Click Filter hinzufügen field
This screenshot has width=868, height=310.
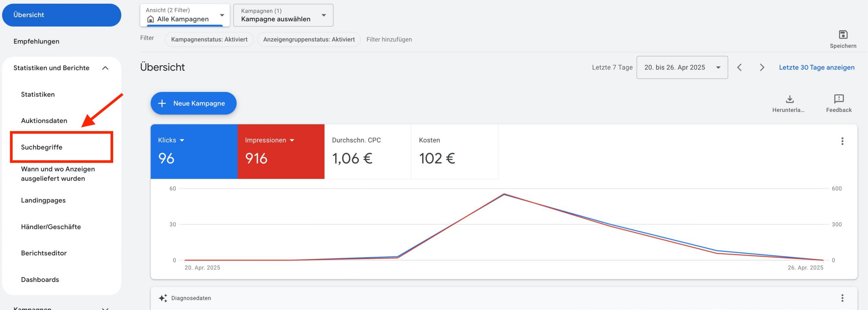click(x=389, y=39)
